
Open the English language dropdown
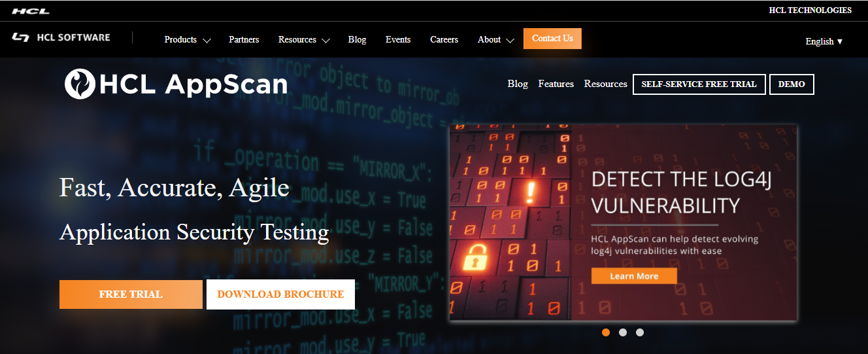(824, 41)
